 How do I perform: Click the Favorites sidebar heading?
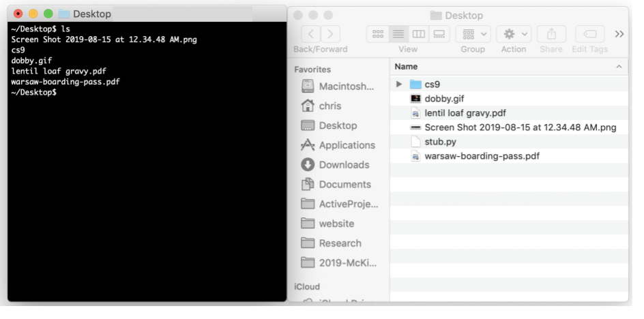312,70
